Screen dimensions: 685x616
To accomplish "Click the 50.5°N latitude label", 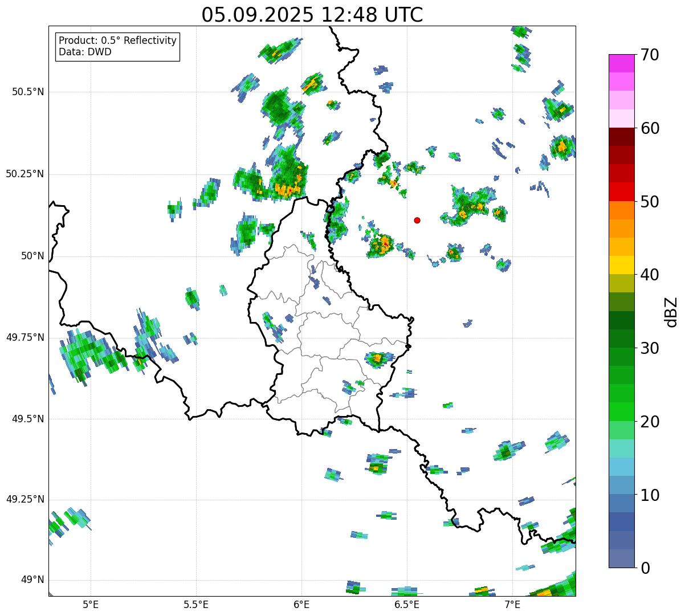I will (x=28, y=92).
